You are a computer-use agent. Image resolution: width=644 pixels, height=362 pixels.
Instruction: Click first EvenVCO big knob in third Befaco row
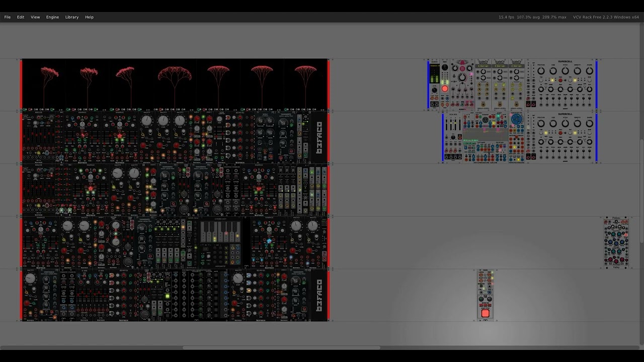tap(117, 173)
